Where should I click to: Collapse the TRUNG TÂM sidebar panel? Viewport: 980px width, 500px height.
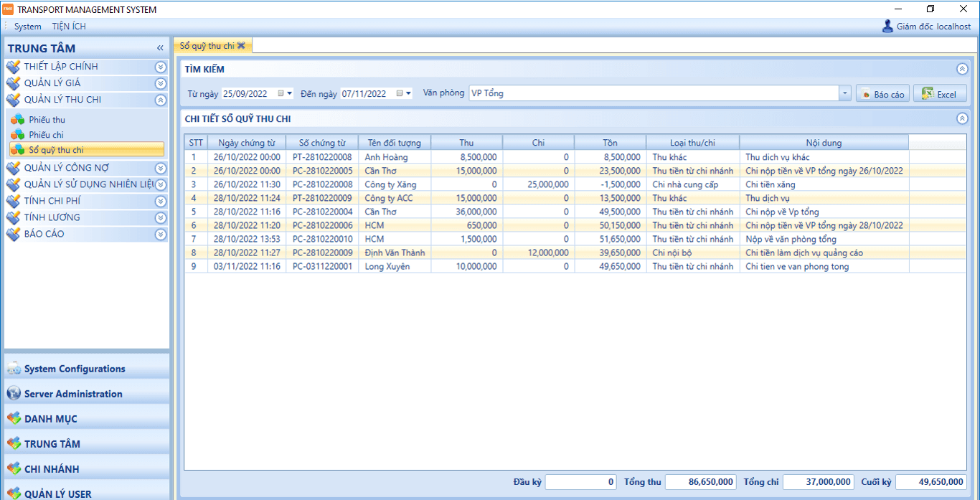tap(160, 48)
